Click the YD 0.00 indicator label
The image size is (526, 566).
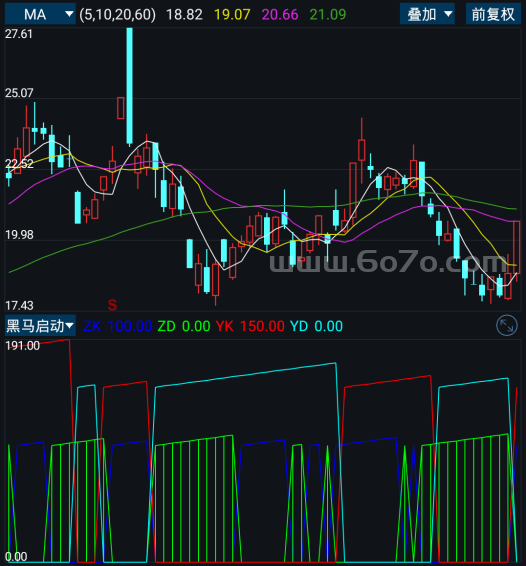[317, 326]
